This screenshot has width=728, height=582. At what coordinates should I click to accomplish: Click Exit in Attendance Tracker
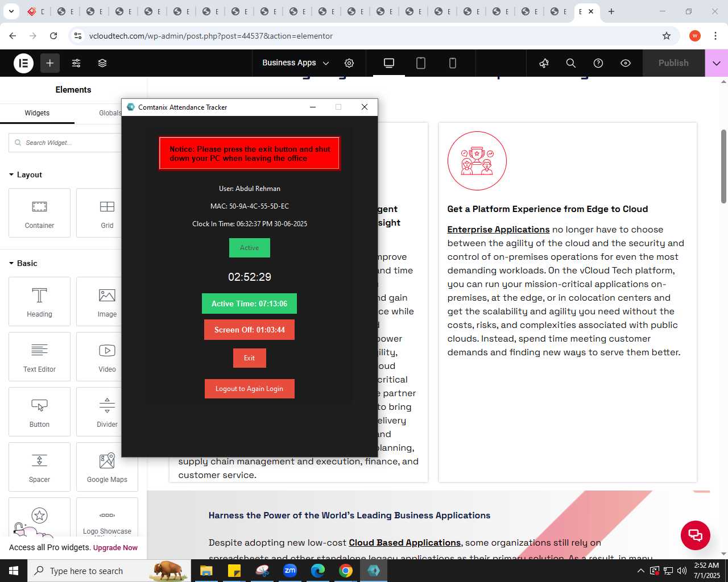pos(249,358)
